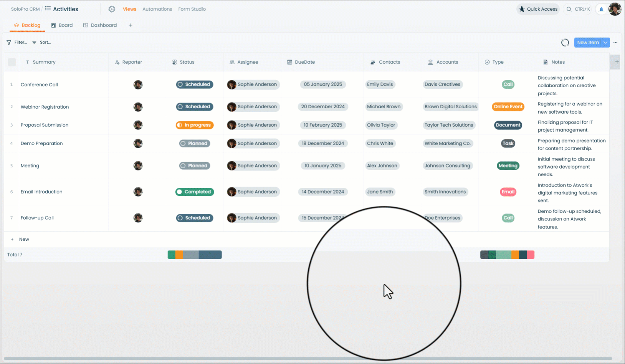Click the filter funnel icon
This screenshot has height=364, width=625.
pos(9,43)
